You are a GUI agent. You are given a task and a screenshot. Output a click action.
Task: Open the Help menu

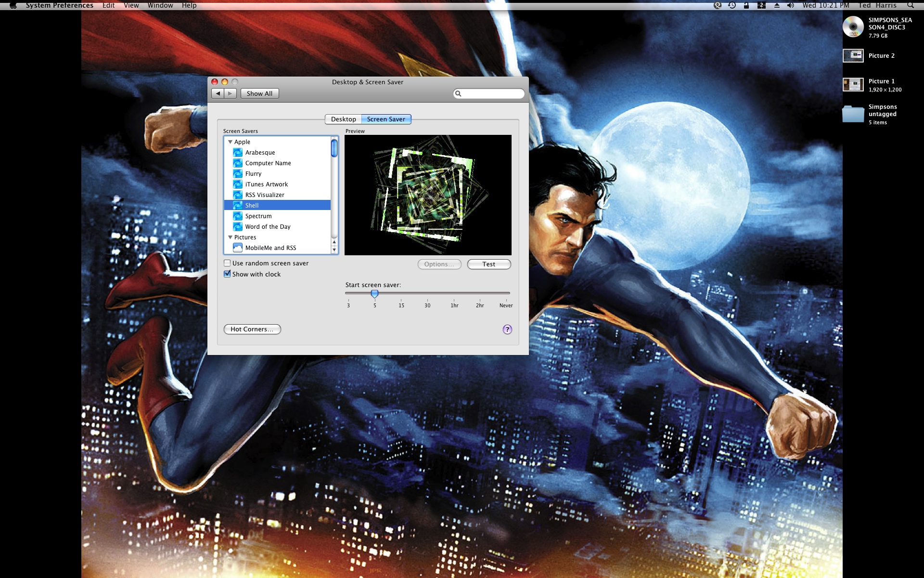[x=189, y=5]
